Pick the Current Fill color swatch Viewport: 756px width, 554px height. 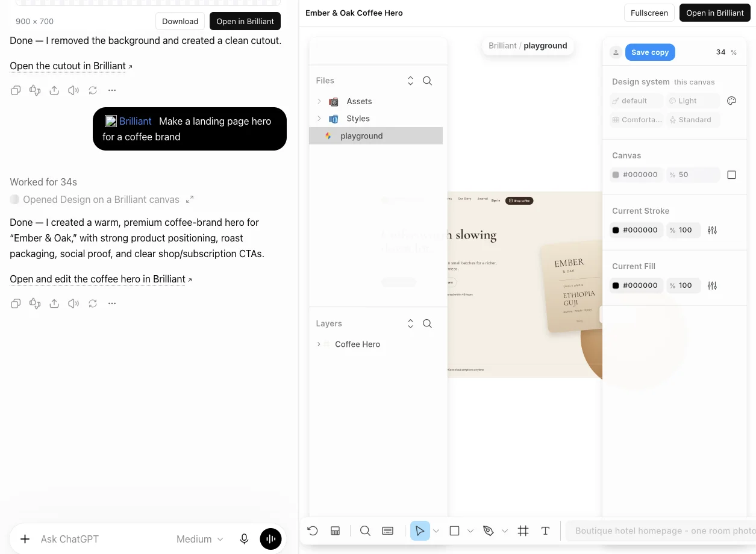point(616,285)
